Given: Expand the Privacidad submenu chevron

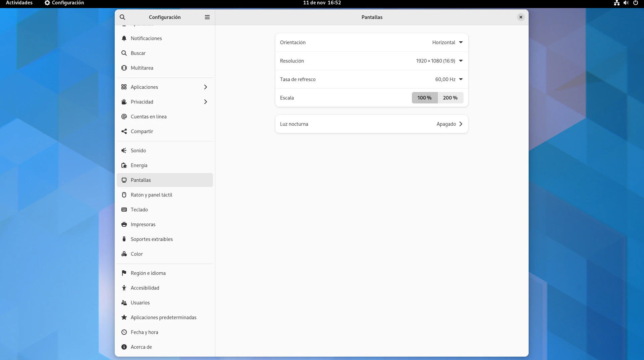Looking at the screenshot, I should click(206, 102).
